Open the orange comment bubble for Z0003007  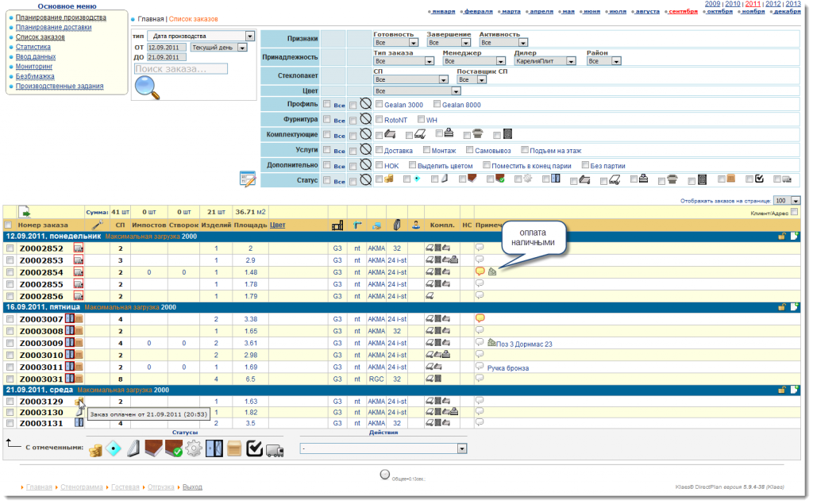[x=480, y=318]
